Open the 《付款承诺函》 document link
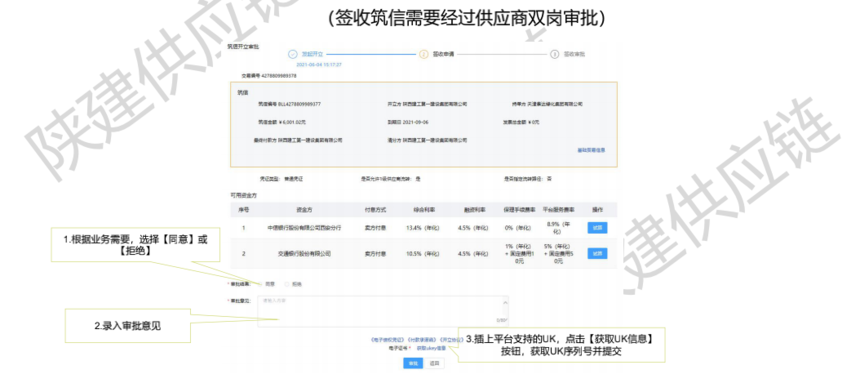This screenshot has width=860, height=392. point(422,340)
